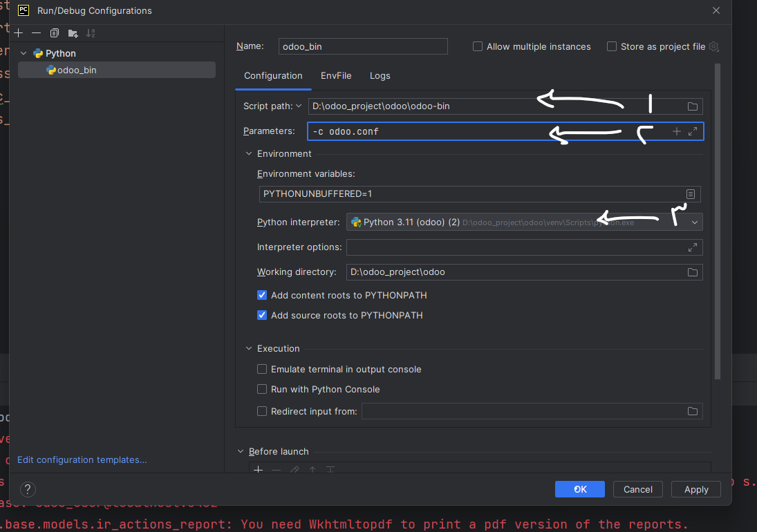Browse for the script path folder

[x=692, y=106]
